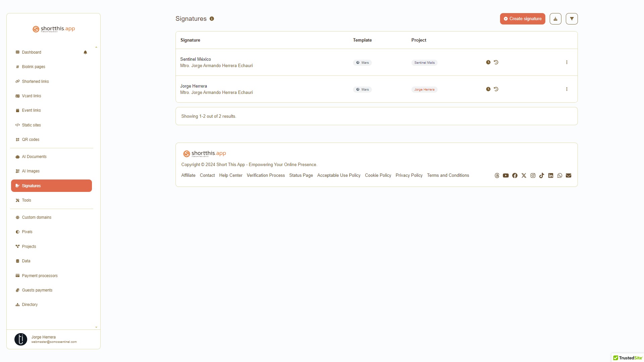
Task: Click Contact footer link
Action: coord(207,175)
